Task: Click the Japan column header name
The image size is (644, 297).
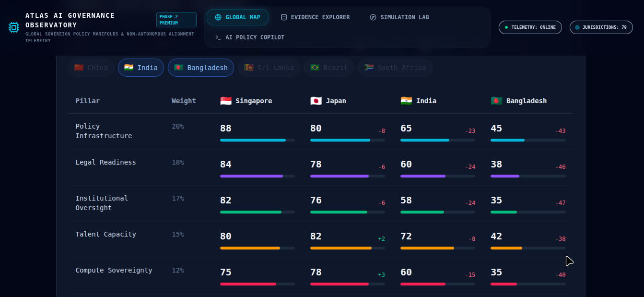Action: [x=336, y=101]
